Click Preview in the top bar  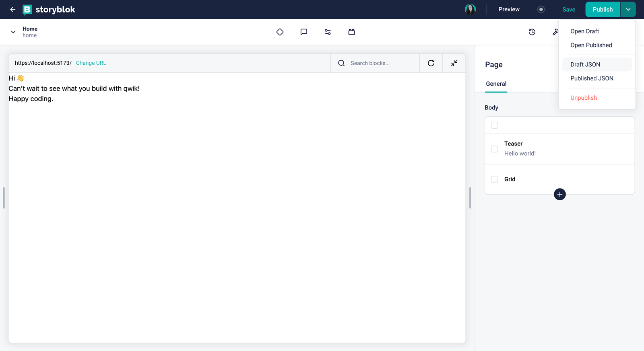[x=509, y=9]
